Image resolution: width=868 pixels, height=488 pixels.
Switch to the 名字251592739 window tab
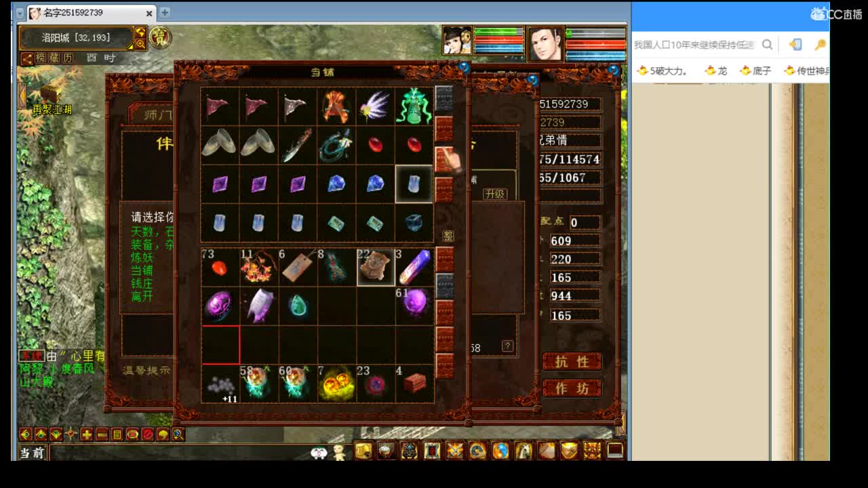[90, 13]
